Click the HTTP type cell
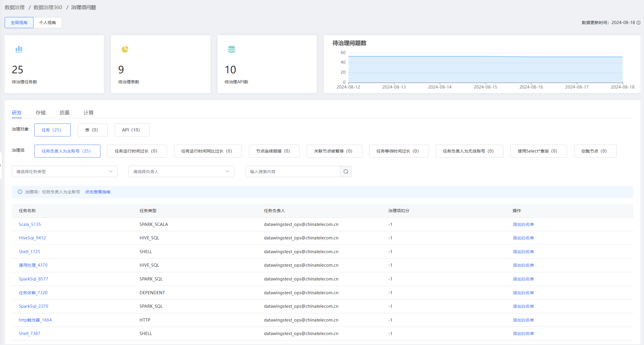The width and height of the screenshot is (644, 345). pos(145,320)
